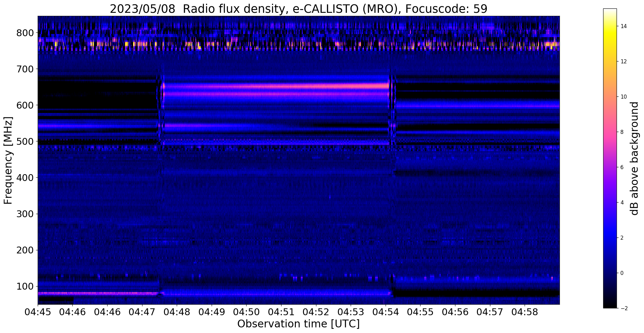
Task: Select the 04:54 time tick label
Action: click(386, 312)
